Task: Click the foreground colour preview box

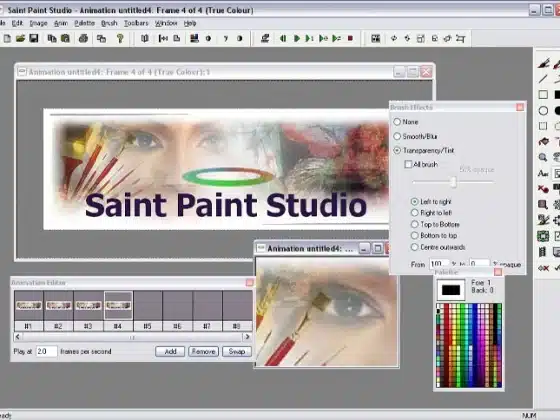Action: 451,290
